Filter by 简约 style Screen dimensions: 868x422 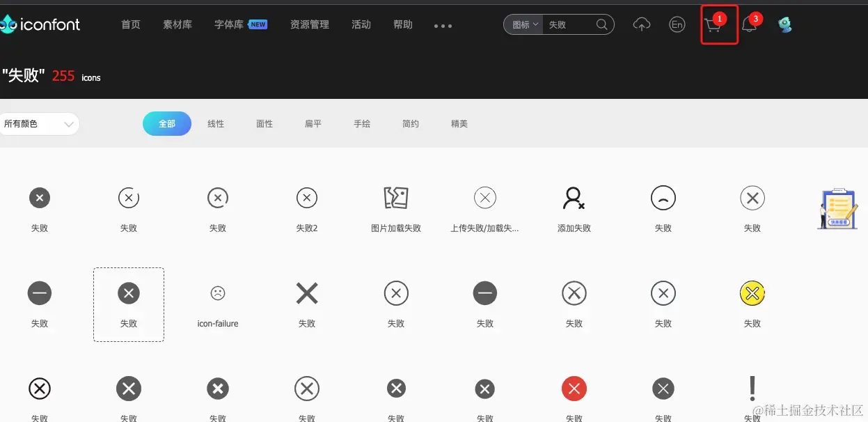(411, 124)
